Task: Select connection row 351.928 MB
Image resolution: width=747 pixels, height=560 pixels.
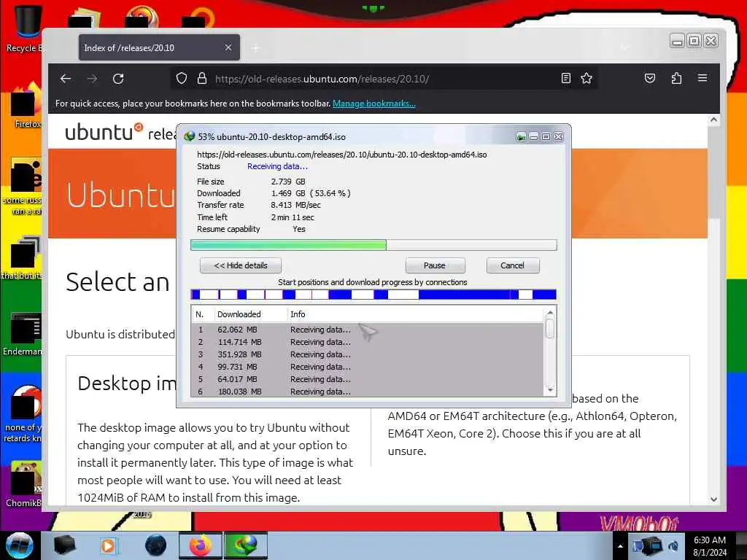Action: point(367,354)
